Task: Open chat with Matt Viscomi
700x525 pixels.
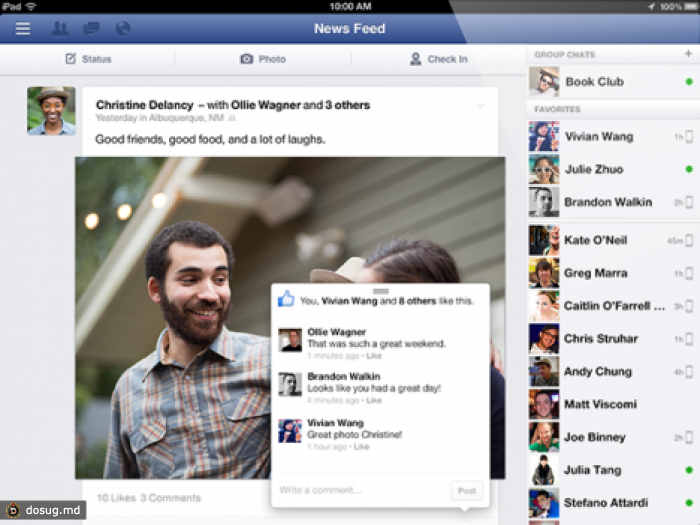Action: coord(612,404)
